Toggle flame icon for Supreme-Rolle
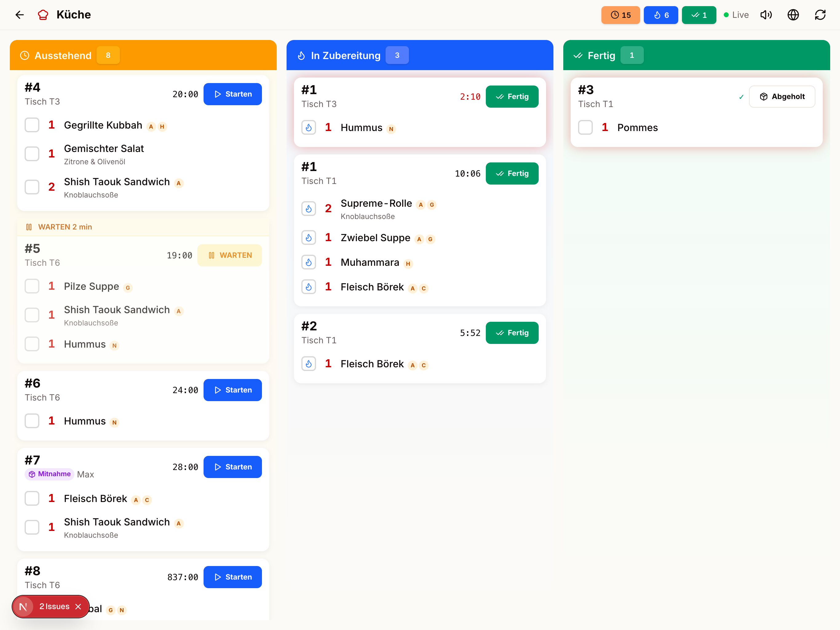The height and width of the screenshot is (630, 840). tap(309, 209)
